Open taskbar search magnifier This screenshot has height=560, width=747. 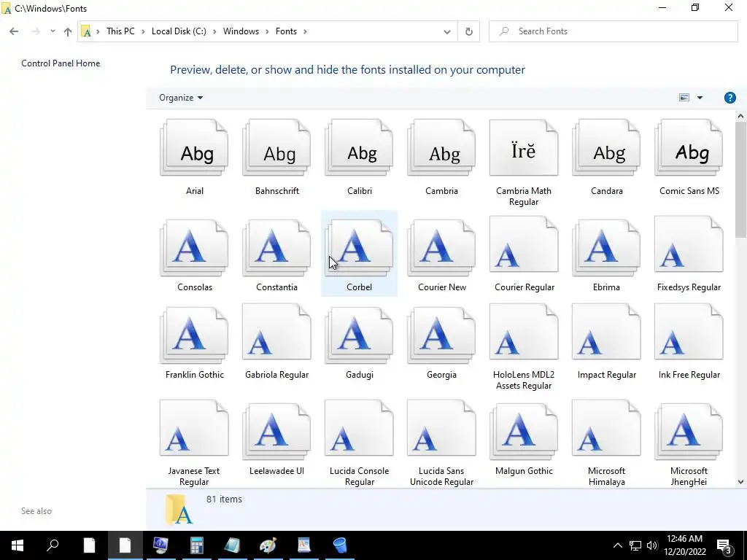(53, 545)
